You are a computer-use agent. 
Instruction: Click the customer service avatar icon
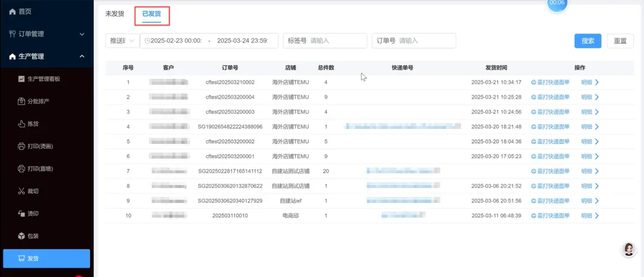[x=628, y=250]
